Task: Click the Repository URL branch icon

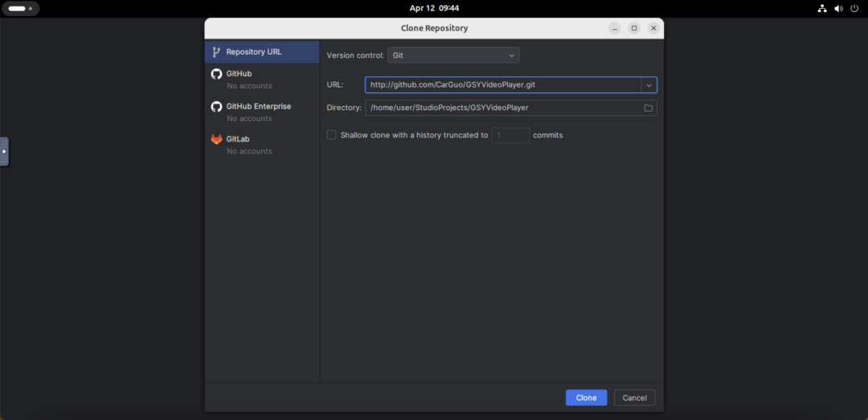Action: [x=216, y=52]
